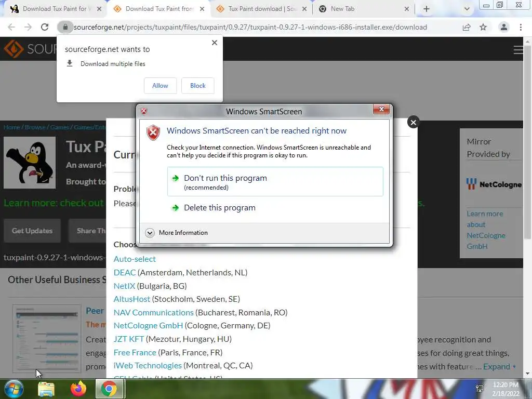Reload the current page
The image size is (532, 399).
45,27
